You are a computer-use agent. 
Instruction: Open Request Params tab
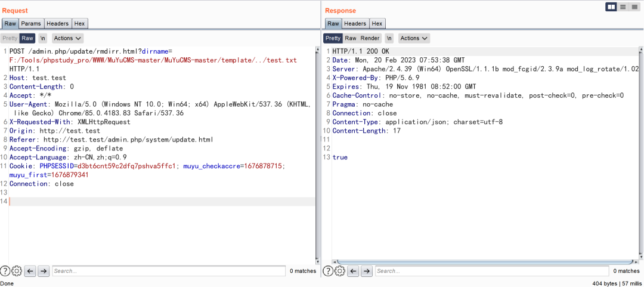tap(31, 23)
